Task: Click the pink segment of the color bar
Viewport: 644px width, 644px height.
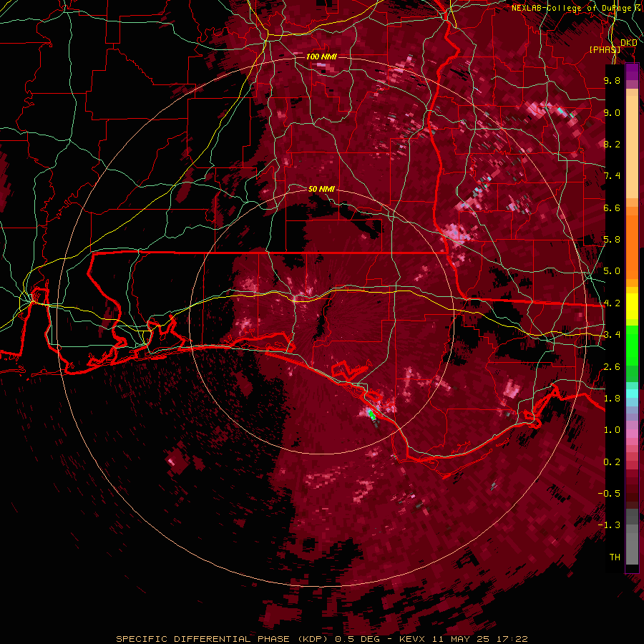Action: (x=632, y=434)
